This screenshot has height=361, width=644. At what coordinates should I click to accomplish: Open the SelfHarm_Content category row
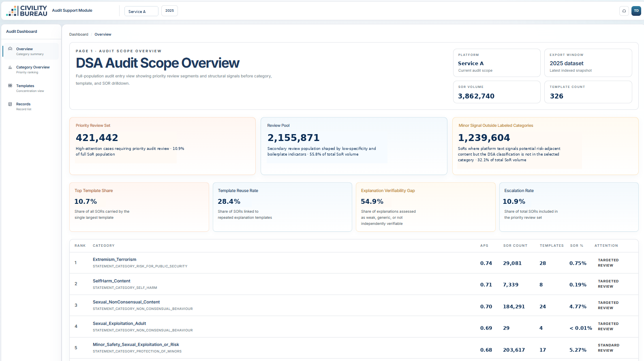click(x=354, y=284)
